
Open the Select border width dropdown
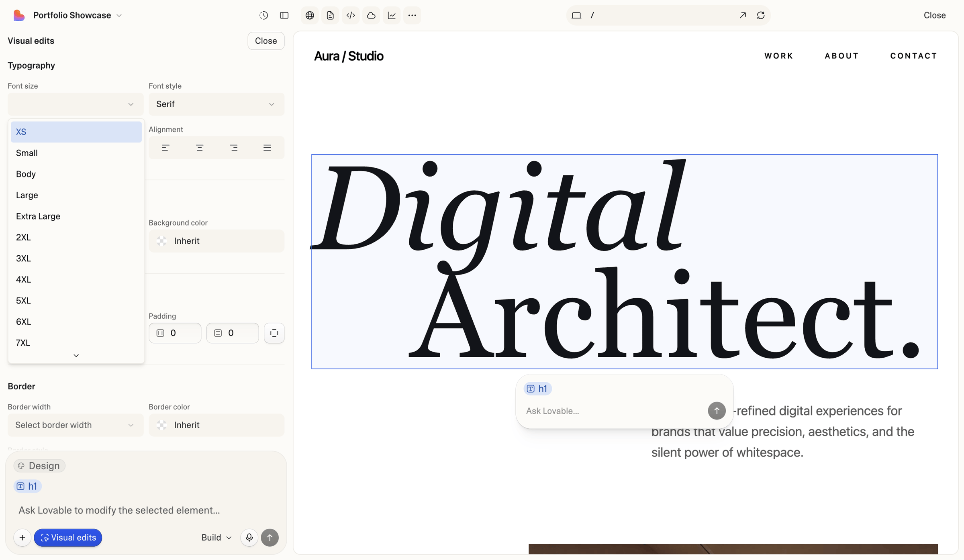pyautogui.click(x=76, y=425)
